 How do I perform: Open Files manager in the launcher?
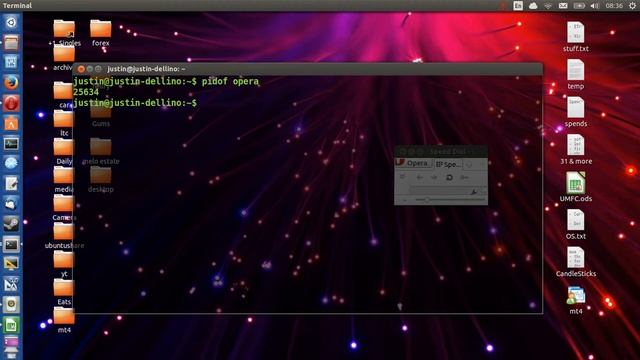coord(11,42)
